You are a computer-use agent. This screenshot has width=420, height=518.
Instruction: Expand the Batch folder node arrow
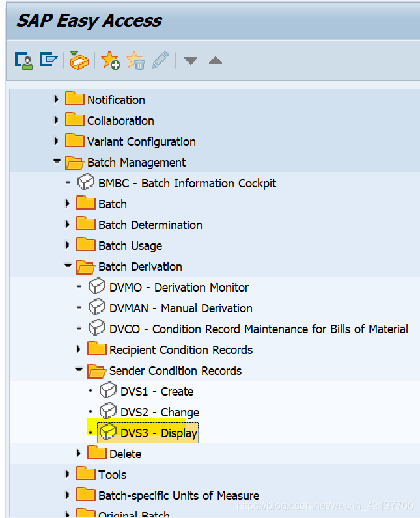[67, 203]
